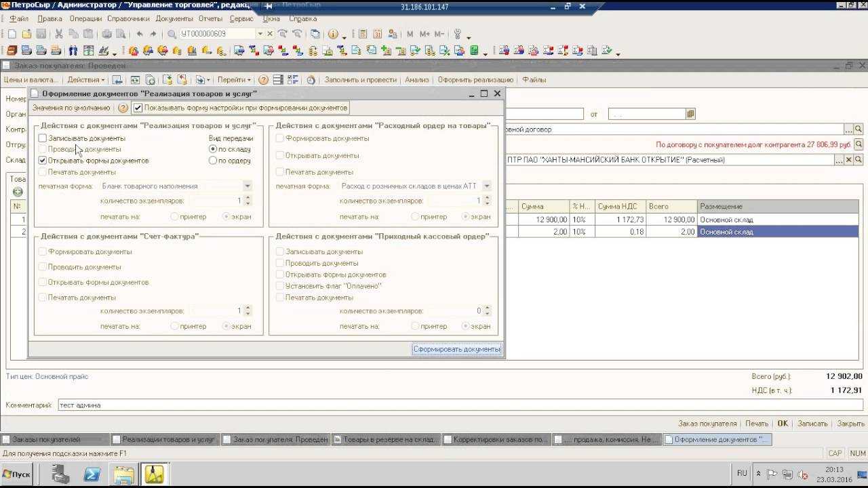Screen dimensions: 868x488
Task: Click the Open file folder icon
Action: click(x=26, y=34)
